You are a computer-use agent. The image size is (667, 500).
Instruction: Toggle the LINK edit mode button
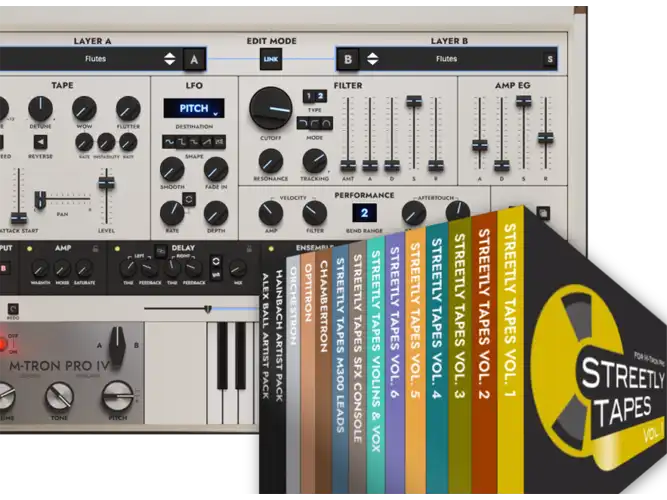[271, 59]
